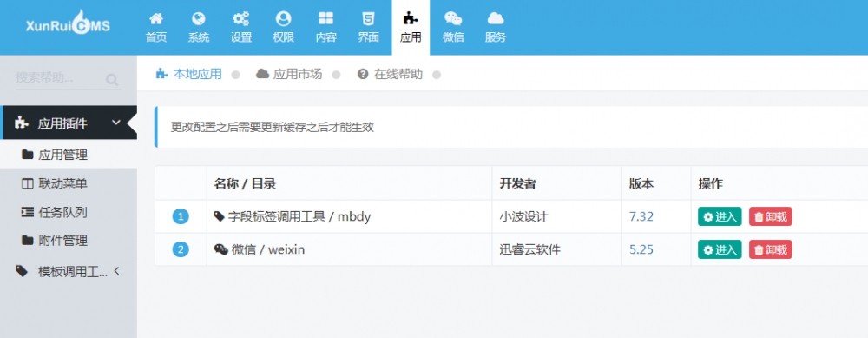The height and width of the screenshot is (338, 868).
Task: Switch to the 应用市场 sub-tab
Action: [289, 74]
